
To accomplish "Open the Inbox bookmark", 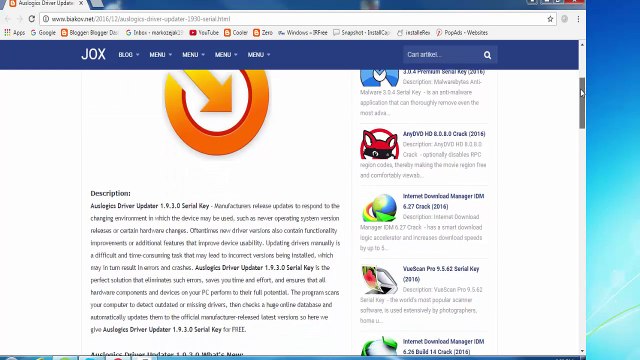I will 154,33.
